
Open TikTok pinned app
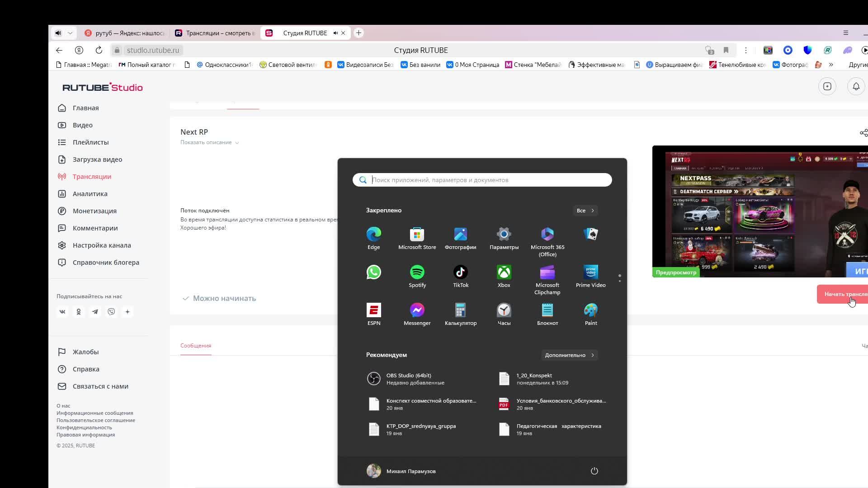tap(460, 272)
